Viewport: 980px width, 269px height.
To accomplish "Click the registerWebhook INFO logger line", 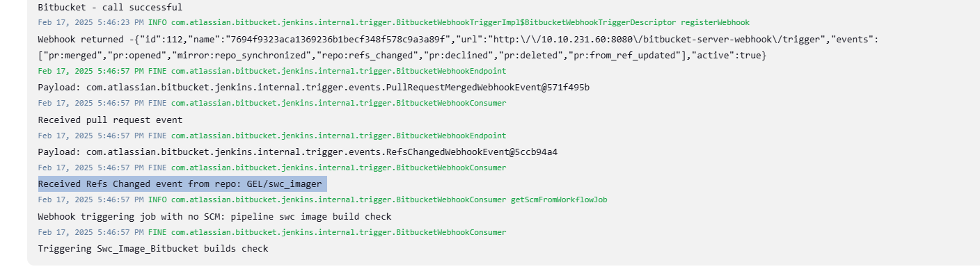I will pos(394,23).
